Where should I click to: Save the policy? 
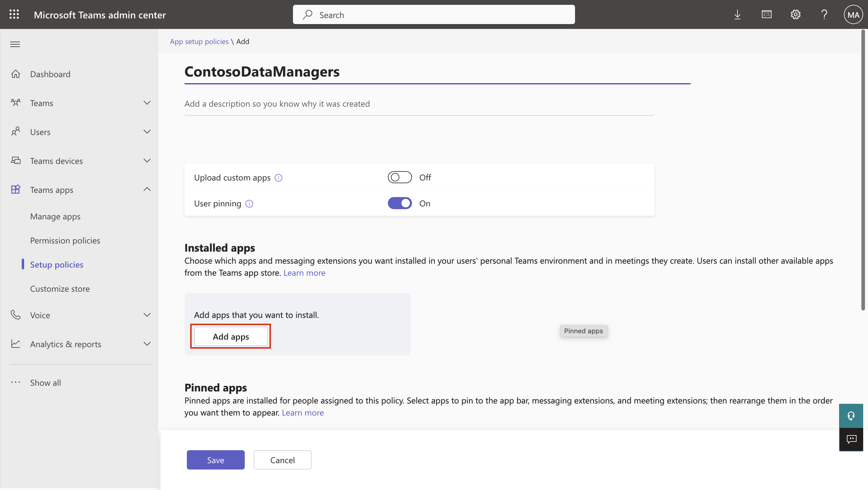pyautogui.click(x=216, y=460)
